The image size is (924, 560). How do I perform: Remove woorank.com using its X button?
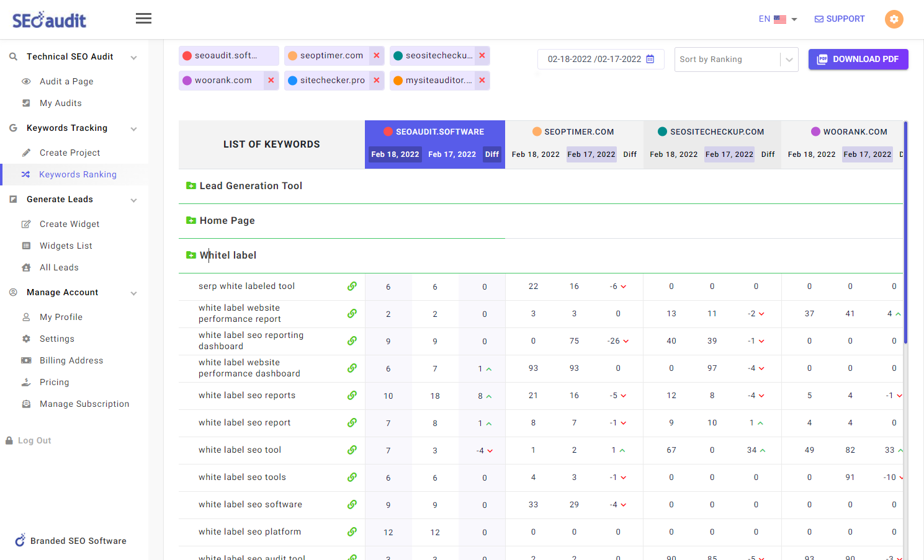pyautogui.click(x=271, y=80)
